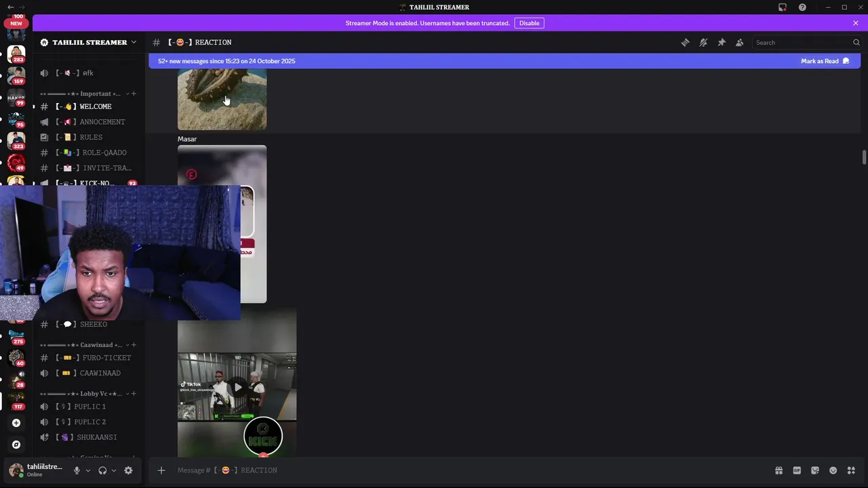Open the gift icon in message bar
This screenshot has height=488, width=868.
coord(778,470)
